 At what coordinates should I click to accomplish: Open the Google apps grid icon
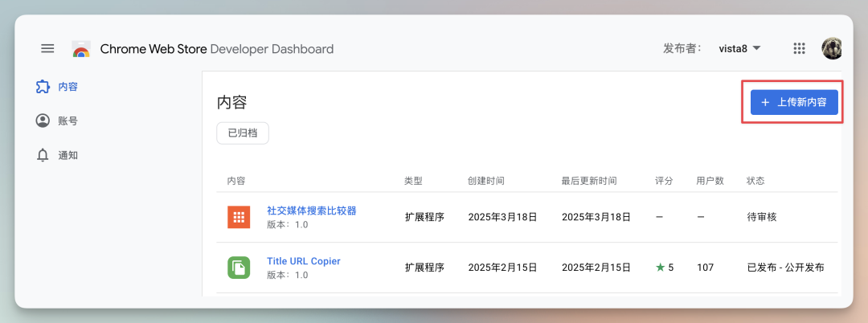799,49
